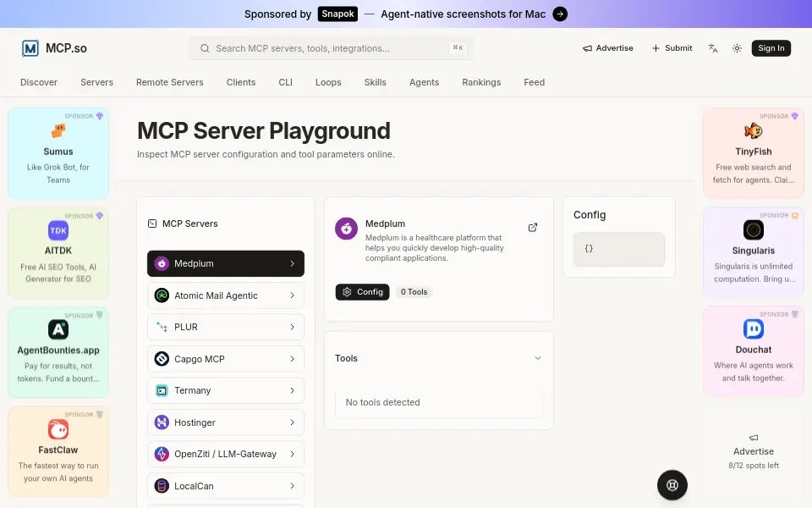Click the LocalCan server icon
Screen dimensions: 812x508
coord(162,486)
